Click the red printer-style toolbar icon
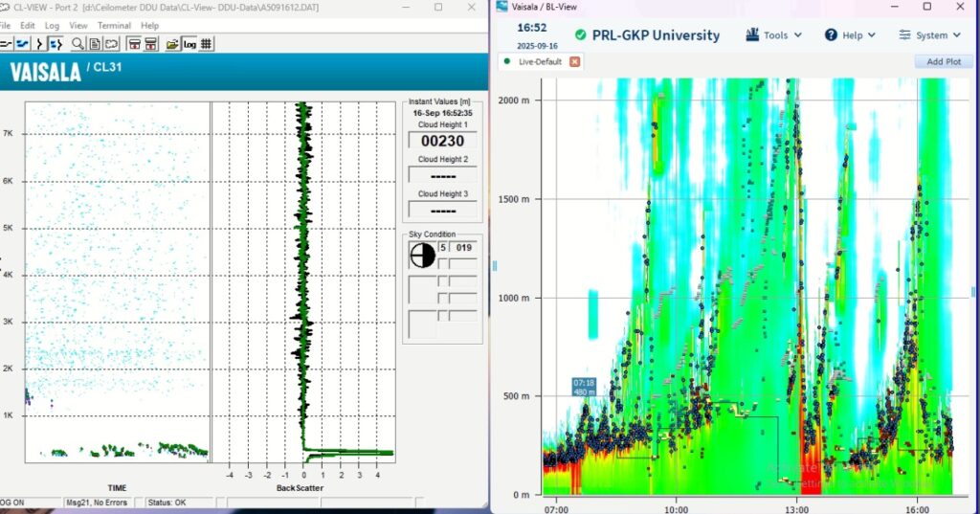 [134, 44]
